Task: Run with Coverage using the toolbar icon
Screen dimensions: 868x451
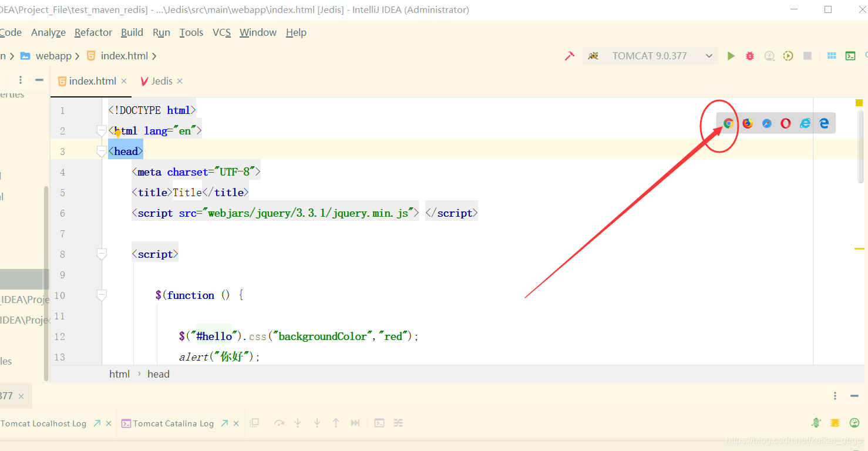Action: [788, 55]
